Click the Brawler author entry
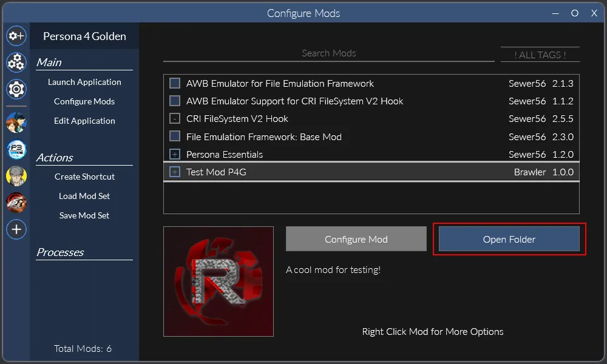The width and height of the screenshot is (607, 364). (x=529, y=172)
